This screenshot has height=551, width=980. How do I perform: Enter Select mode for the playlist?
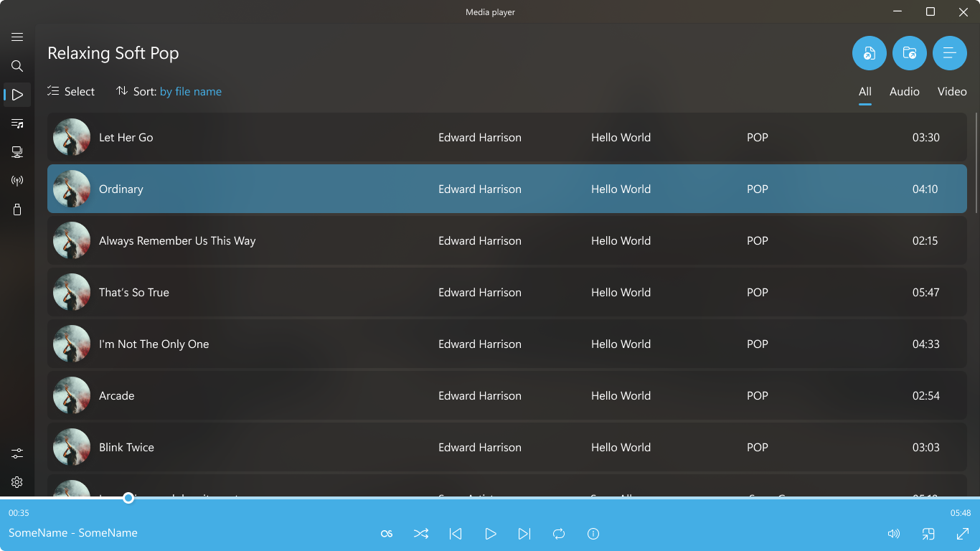[x=70, y=91]
